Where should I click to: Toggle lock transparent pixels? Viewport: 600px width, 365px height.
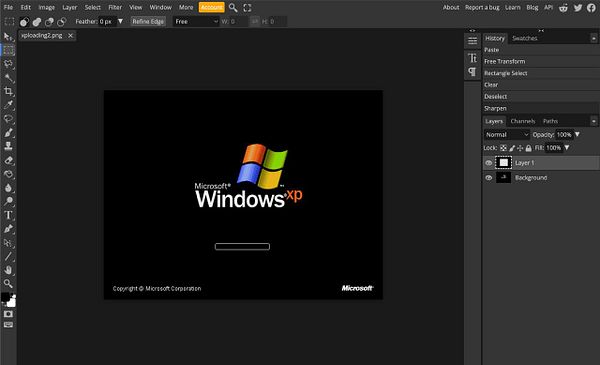pyautogui.click(x=503, y=148)
